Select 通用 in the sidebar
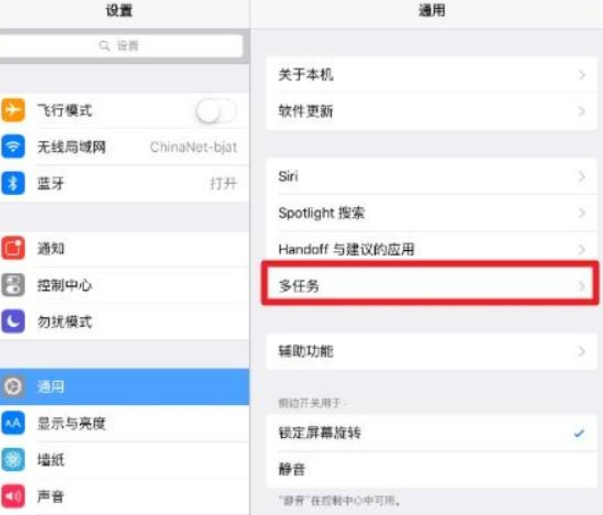603x515 pixels. [124, 387]
